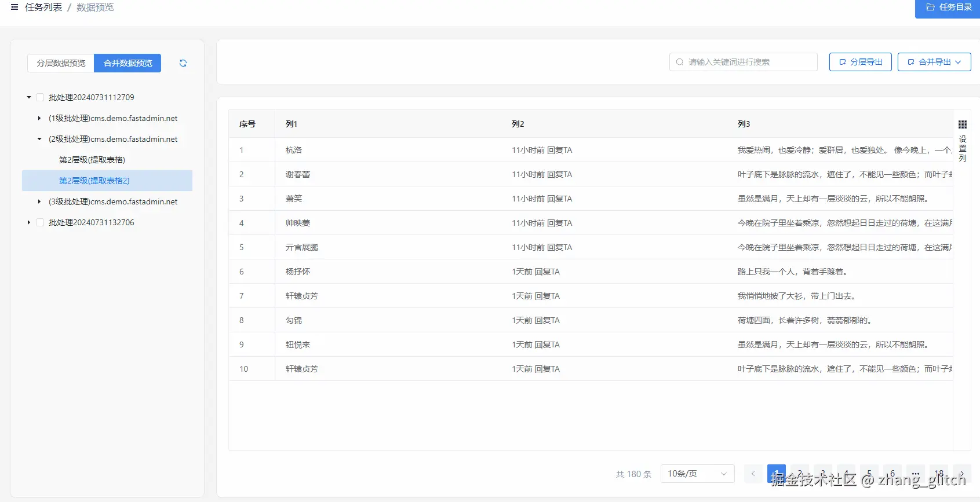Expand the (3级批处理)cms.demo.fastadmin.net node
This screenshot has height=502, width=980.
[x=39, y=201]
